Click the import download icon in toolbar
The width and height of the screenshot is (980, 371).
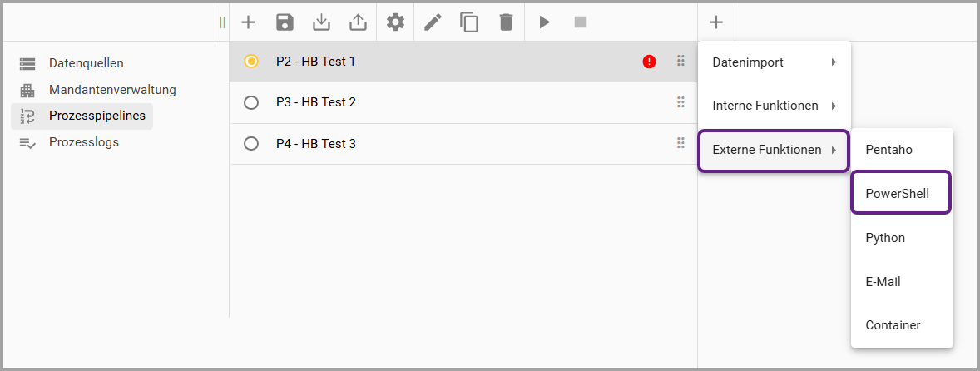[321, 22]
